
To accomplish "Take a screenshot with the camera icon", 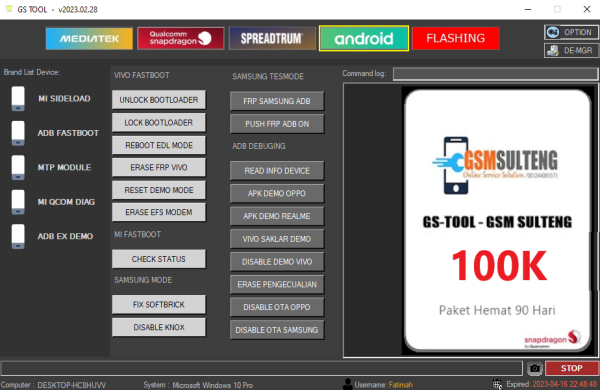I will click(535, 368).
